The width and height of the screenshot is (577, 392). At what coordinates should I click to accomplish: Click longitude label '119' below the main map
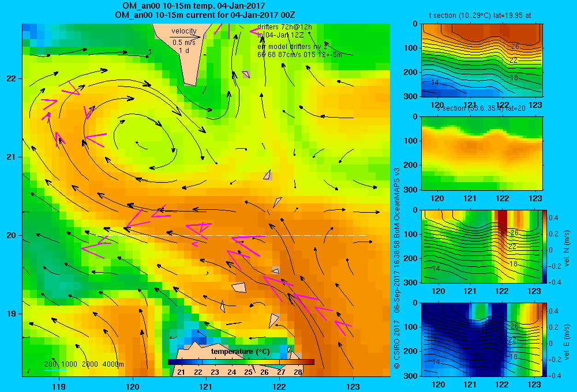[59, 386]
